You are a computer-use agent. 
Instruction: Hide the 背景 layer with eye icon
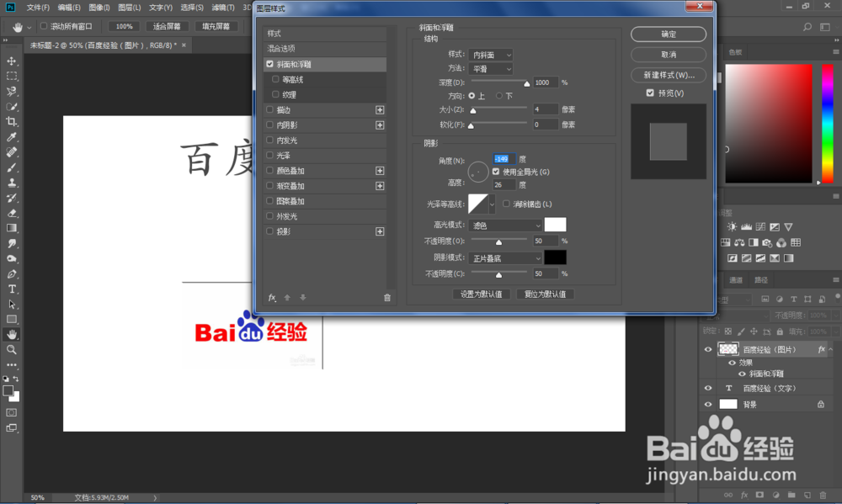click(x=708, y=404)
